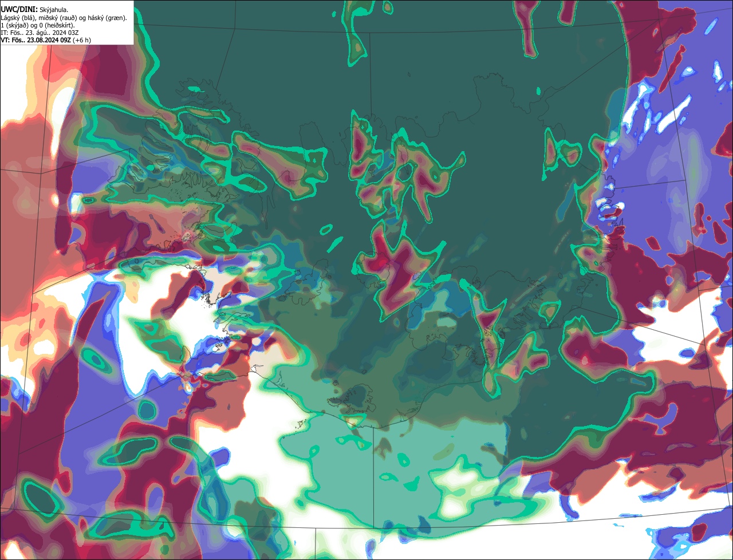Click the '1 (skýjað) og 0 (heiðskírt).' line
This screenshot has height=560, width=733.
[x=38, y=25]
